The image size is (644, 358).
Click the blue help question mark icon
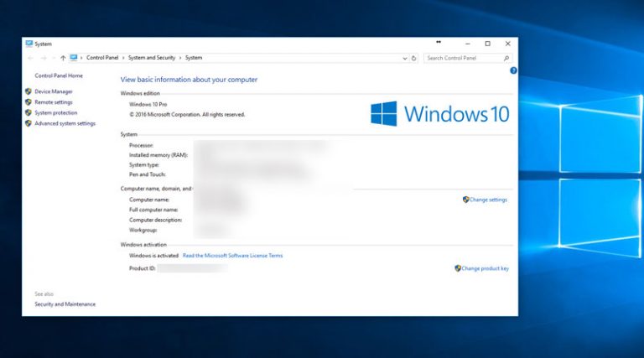(513, 70)
